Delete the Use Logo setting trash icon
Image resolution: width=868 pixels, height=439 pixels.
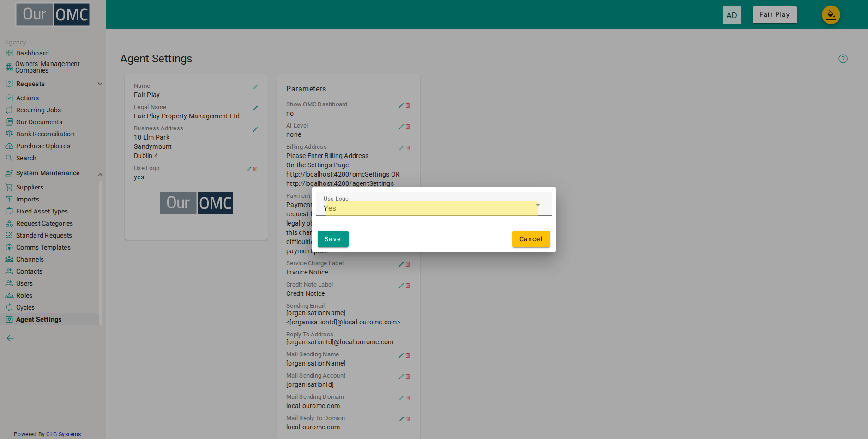pyautogui.click(x=255, y=169)
